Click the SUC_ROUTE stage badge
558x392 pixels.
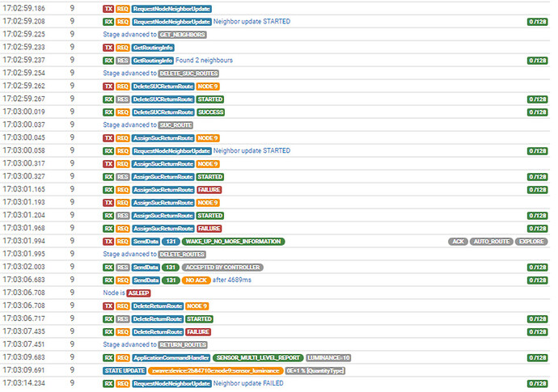(175, 125)
